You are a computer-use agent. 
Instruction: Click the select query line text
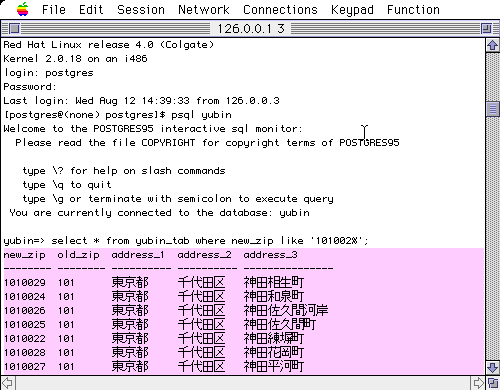coord(186,241)
